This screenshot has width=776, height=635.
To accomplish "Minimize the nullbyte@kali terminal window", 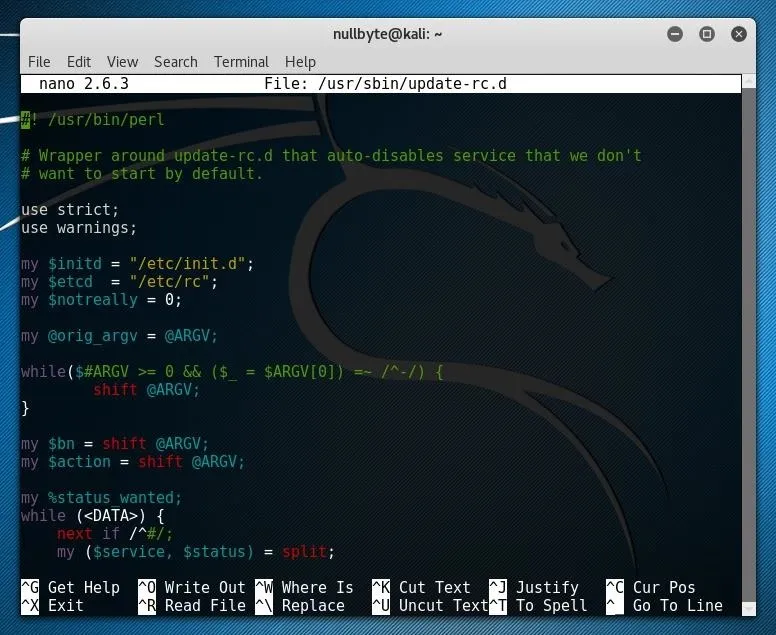I will tap(675, 34).
